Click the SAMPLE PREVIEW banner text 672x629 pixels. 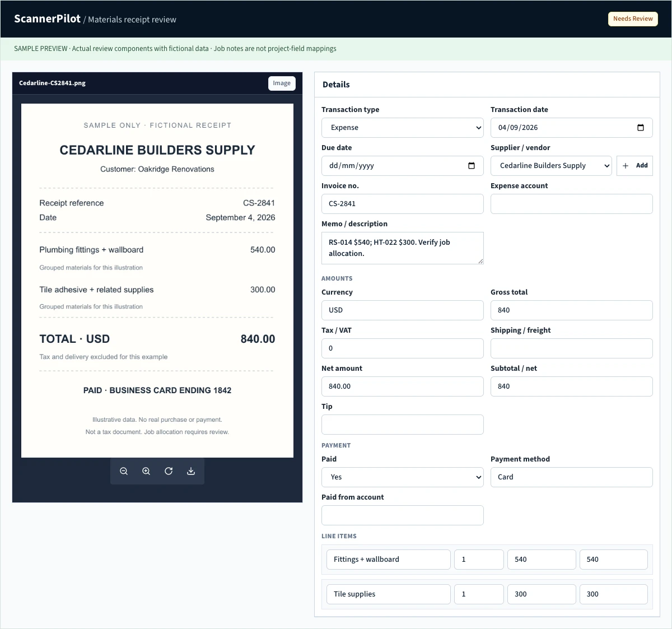[175, 49]
